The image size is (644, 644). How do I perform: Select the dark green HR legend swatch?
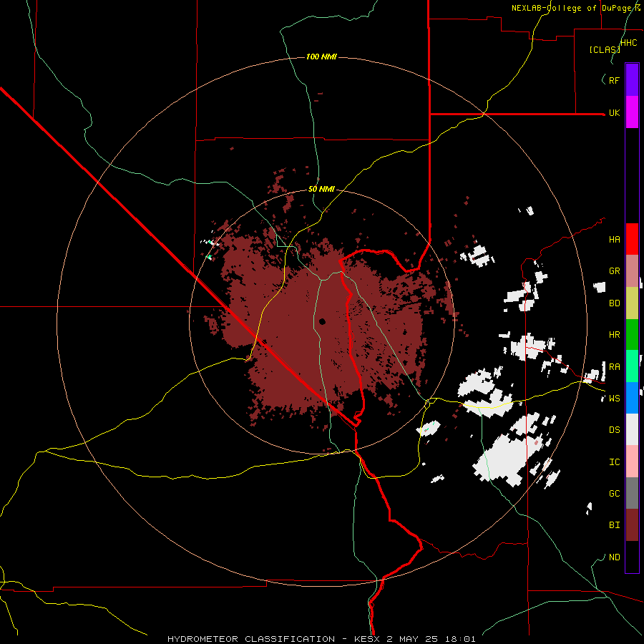coord(632,335)
